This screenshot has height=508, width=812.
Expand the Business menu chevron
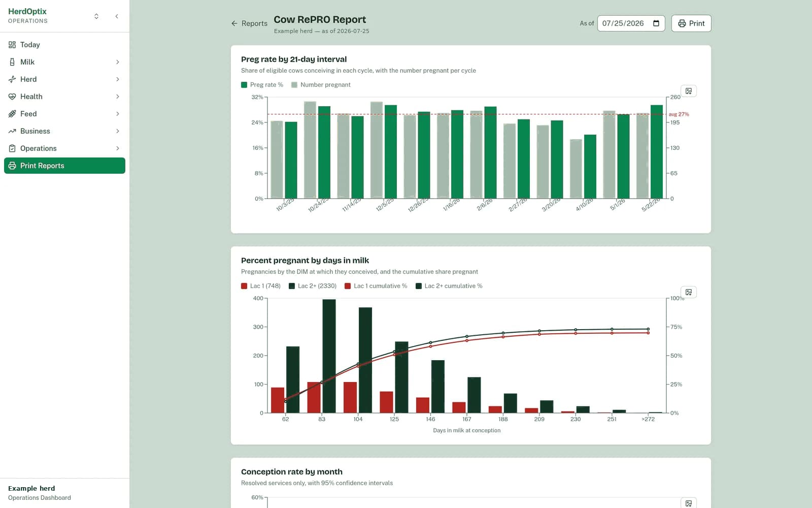(118, 131)
